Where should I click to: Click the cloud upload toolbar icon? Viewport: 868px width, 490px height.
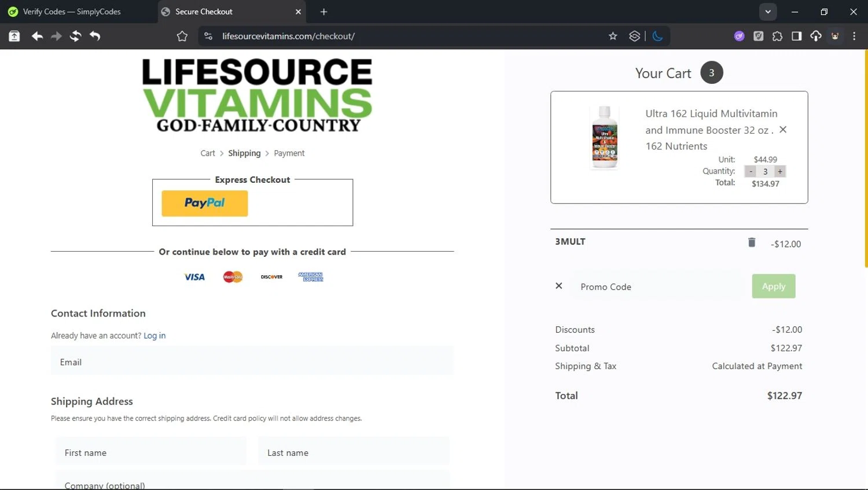tap(815, 36)
